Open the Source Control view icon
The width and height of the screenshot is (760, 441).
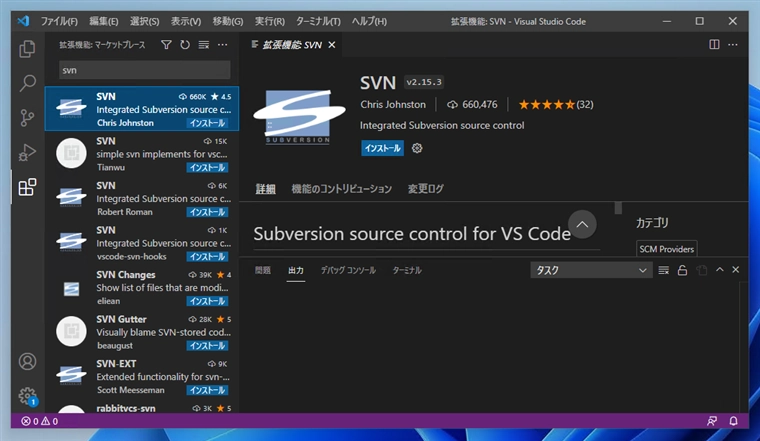[27, 117]
